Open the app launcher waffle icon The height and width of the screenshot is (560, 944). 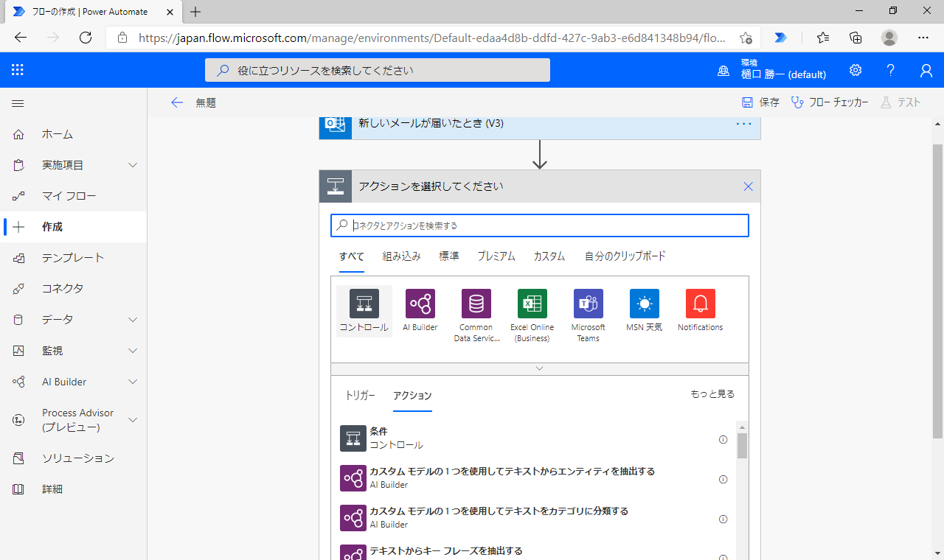pos(18,70)
